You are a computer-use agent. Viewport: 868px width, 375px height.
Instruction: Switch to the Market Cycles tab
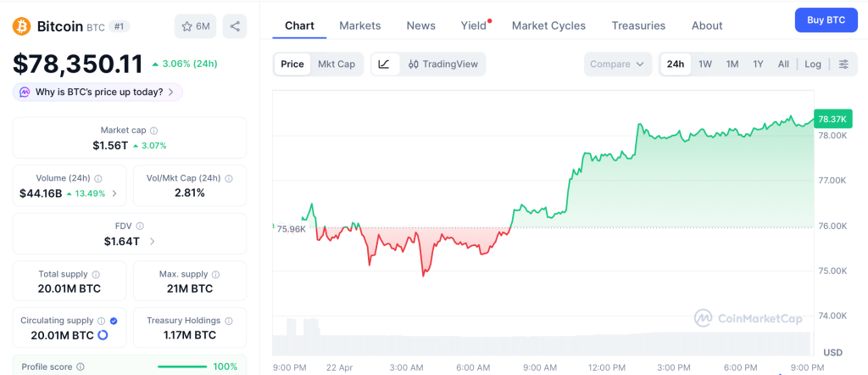[x=548, y=25]
